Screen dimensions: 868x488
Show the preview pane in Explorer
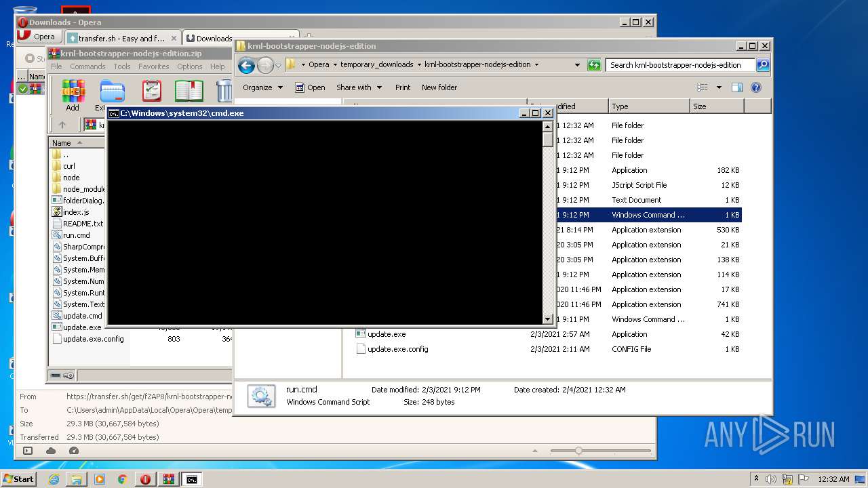pos(737,87)
